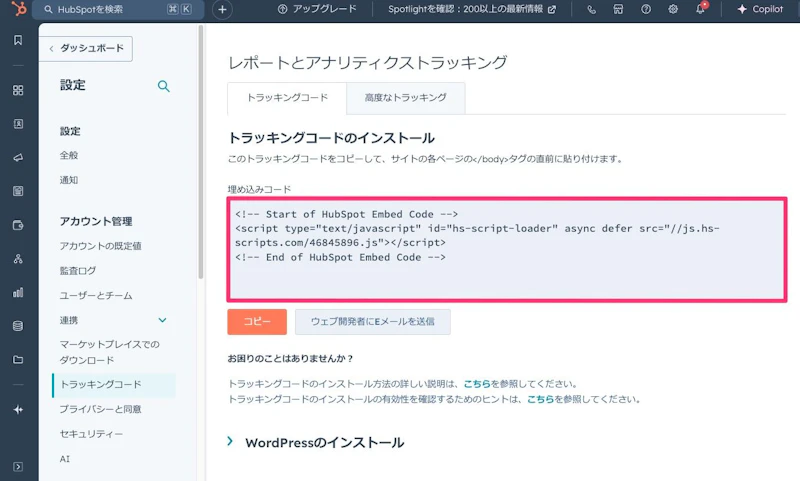Screen dimensions: 800x481
Task: Select the トラッキングコード tab
Action: pyautogui.click(x=287, y=97)
